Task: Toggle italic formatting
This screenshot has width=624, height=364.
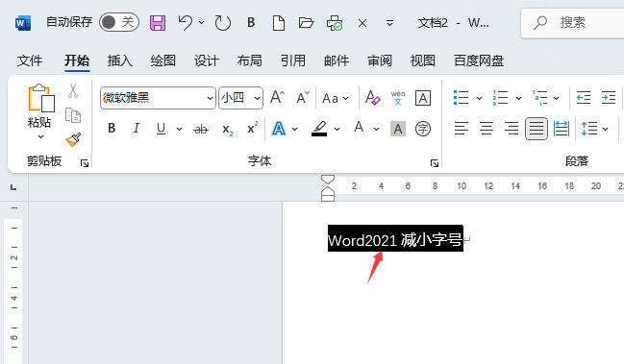Action: [137, 129]
